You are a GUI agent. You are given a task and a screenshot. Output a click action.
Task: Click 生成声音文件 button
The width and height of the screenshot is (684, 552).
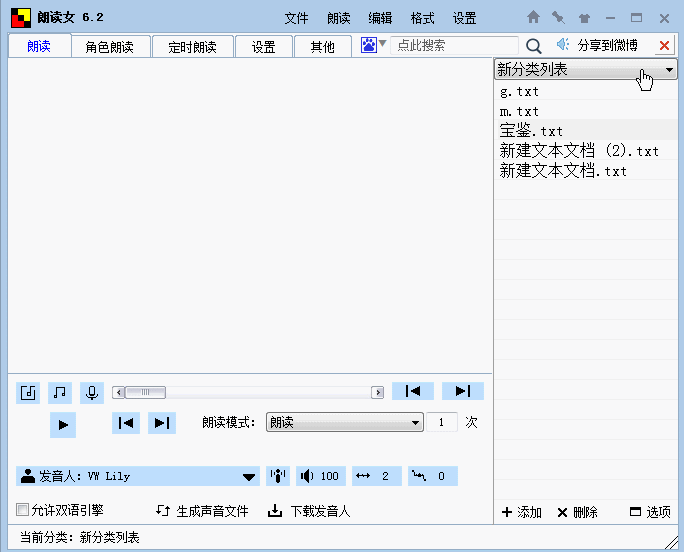click(202, 511)
